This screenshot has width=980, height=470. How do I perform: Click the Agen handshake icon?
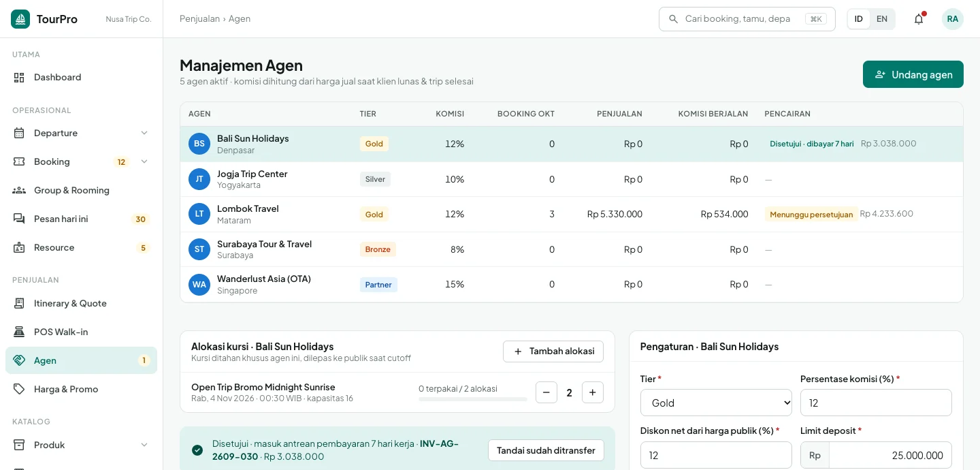19,360
